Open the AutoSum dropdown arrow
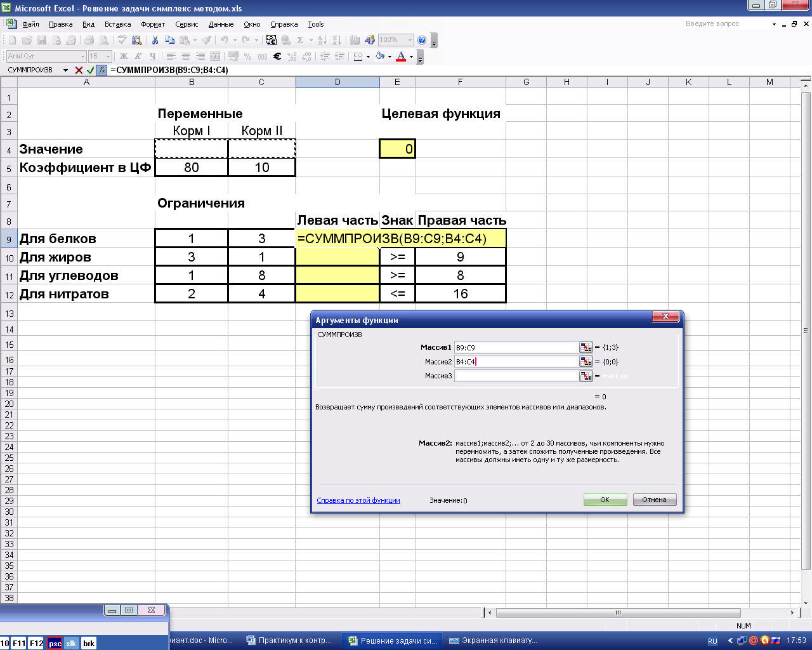812x650 pixels. tap(311, 40)
